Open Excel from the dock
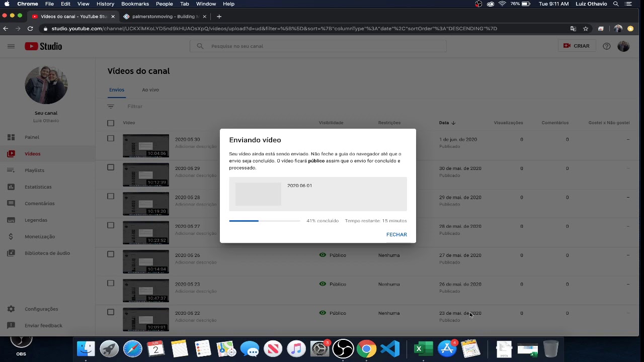The height and width of the screenshot is (362, 644). (423, 348)
